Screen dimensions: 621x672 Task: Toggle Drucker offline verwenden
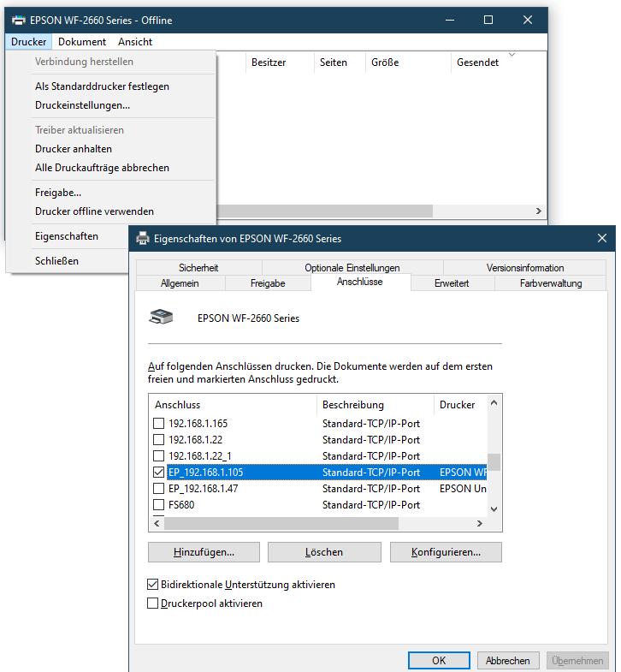pos(94,211)
